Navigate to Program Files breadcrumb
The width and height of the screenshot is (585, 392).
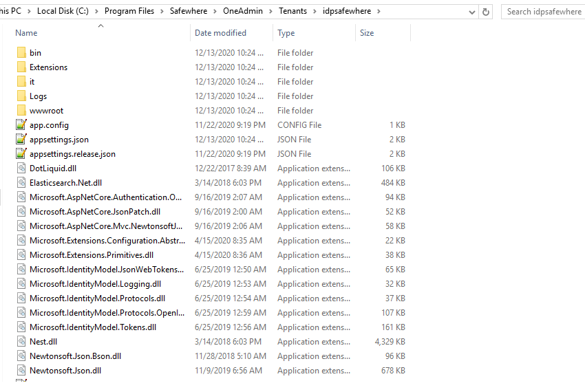pyautogui.click(x=129, y=11)
